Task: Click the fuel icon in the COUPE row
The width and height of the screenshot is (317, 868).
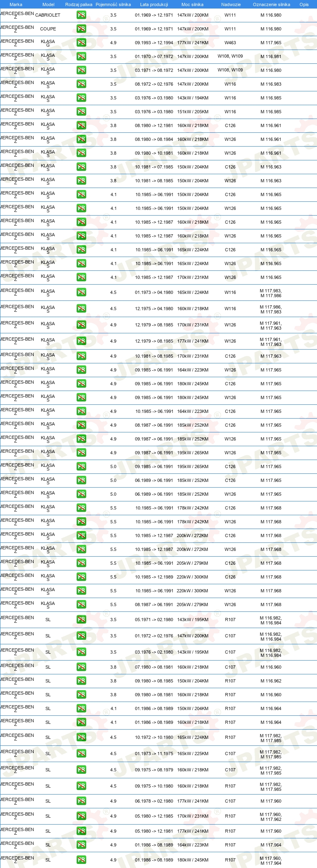Action: [81, 29]
